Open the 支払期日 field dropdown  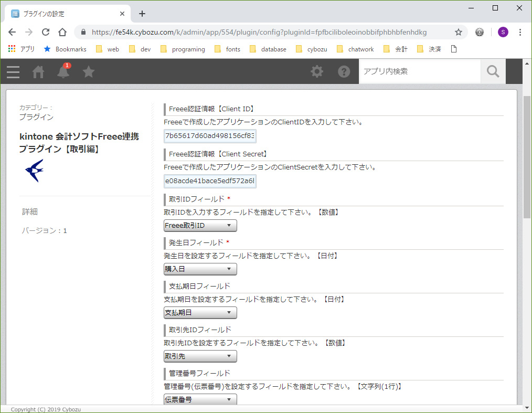point(200,313)
